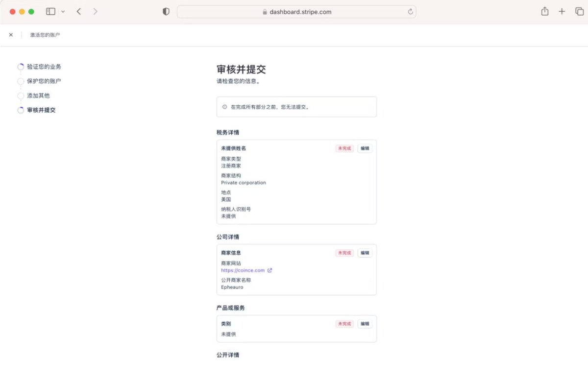Click the 美国 location value

pyautogui.click(x=226, y=199)
